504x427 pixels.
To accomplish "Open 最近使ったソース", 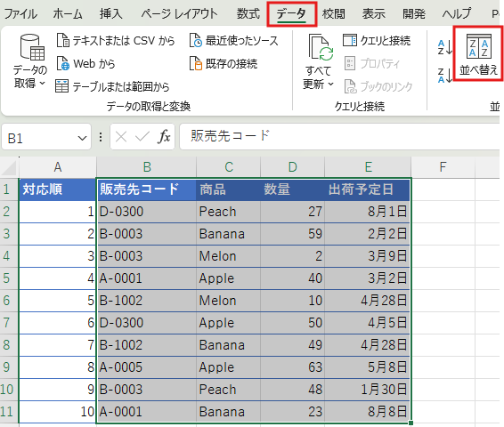I will click(233, 41).
